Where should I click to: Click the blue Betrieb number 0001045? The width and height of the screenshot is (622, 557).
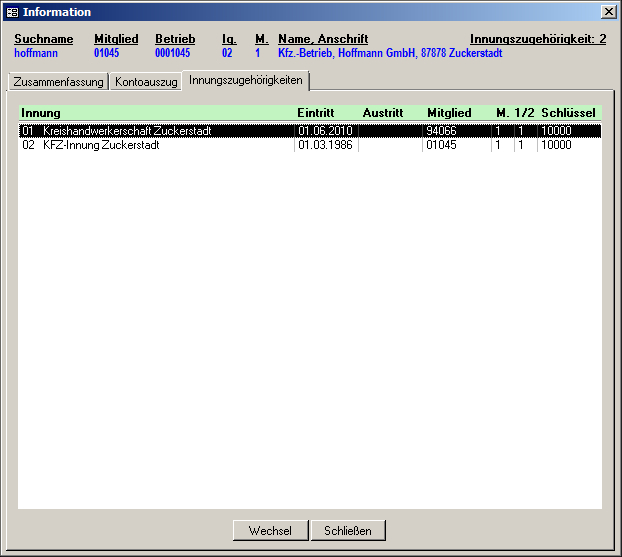(172, 53)
